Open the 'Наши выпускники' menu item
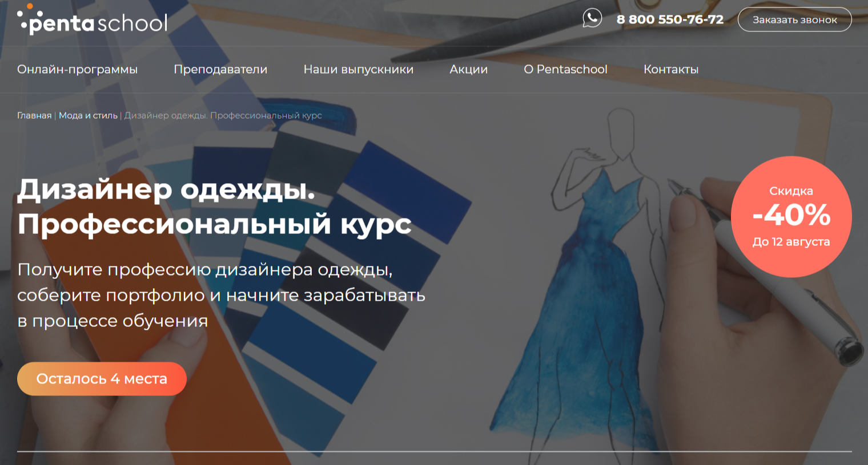Image resolution: width=868 pixels, height=465 pixels. (x=359, y=69)
